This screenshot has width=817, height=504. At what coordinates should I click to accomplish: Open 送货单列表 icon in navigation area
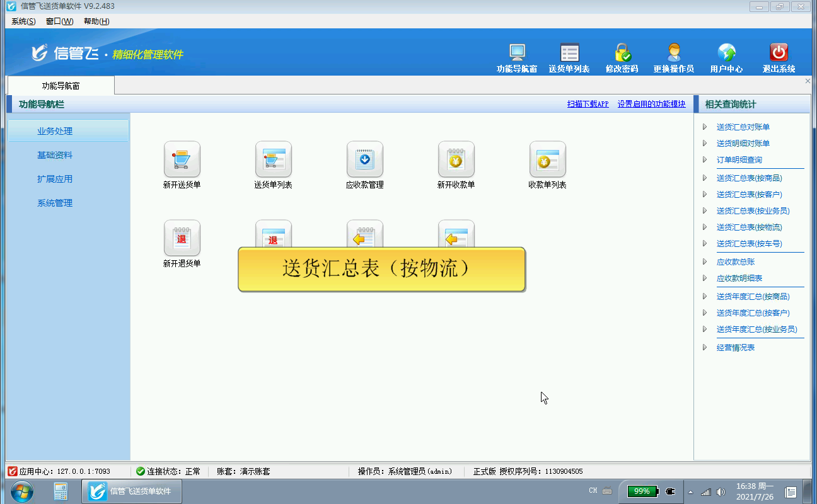(x=273, y=159)
